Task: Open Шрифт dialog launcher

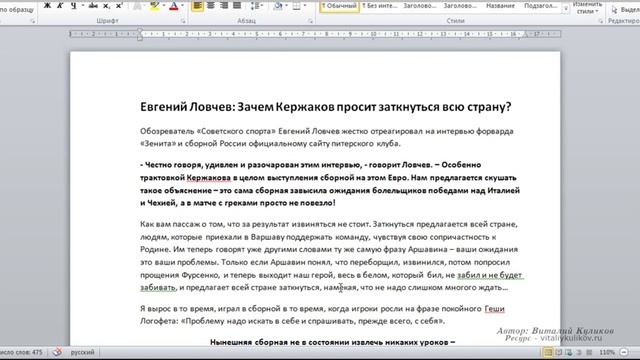Action: pyautogui.click(x=183, y=21)
